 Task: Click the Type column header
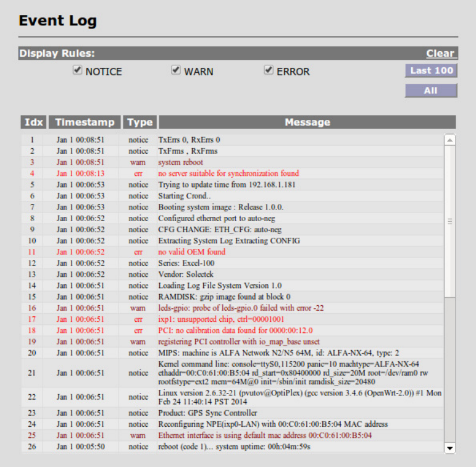[140, 122]
